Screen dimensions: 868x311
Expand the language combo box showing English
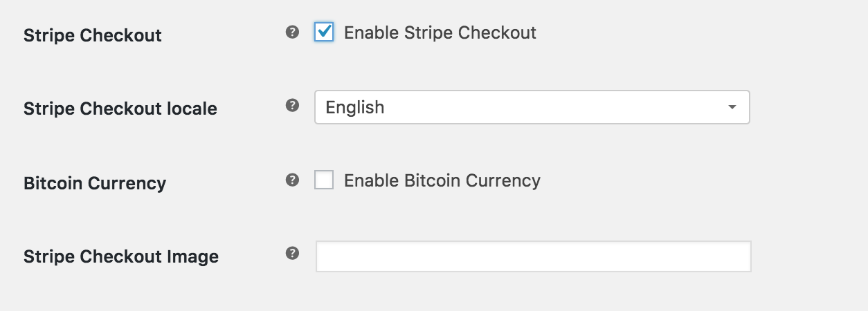pyautogui.click(x=532, y=107)
